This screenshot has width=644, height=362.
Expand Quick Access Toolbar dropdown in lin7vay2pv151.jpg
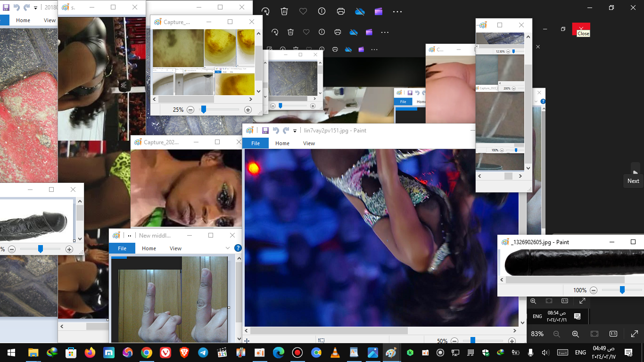pos(295,131)
